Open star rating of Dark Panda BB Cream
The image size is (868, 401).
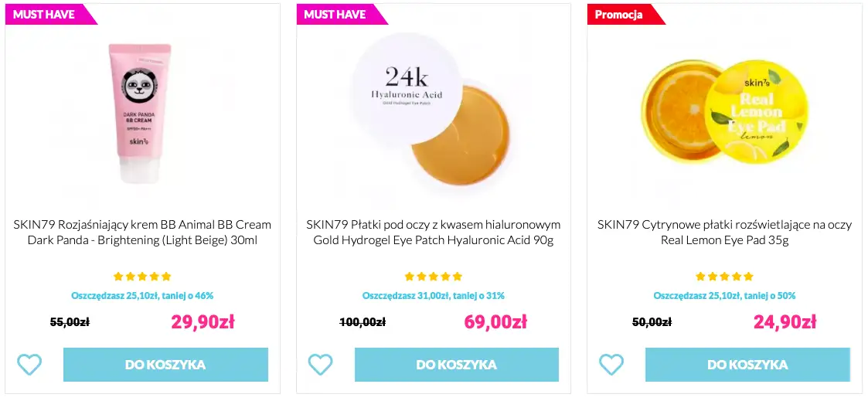(142, 277)
